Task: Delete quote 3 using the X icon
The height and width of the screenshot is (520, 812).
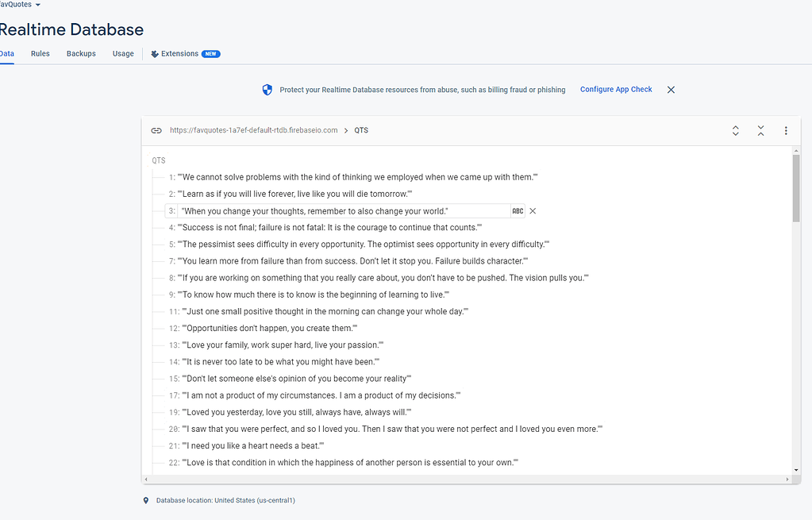Action: (532, 210)
